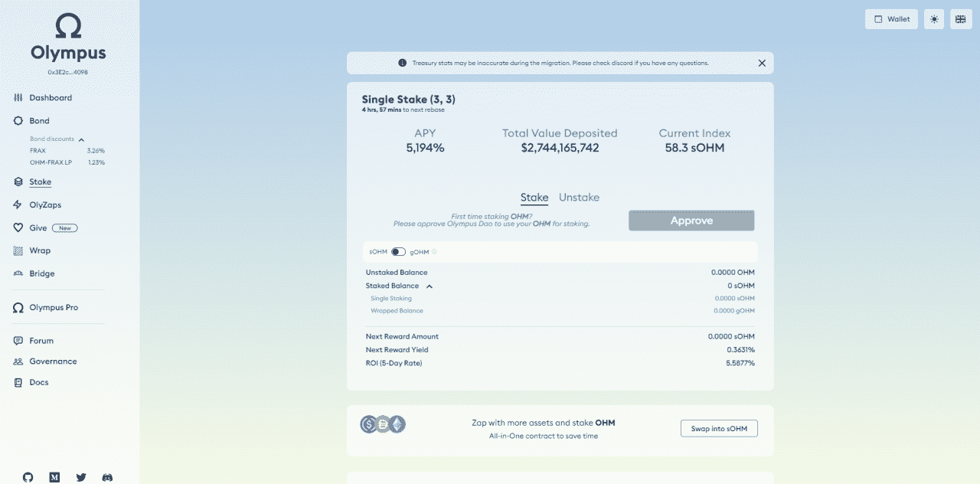Click the Stake layers icon
This screenshot has width=980, height=484.
(18, 182)
